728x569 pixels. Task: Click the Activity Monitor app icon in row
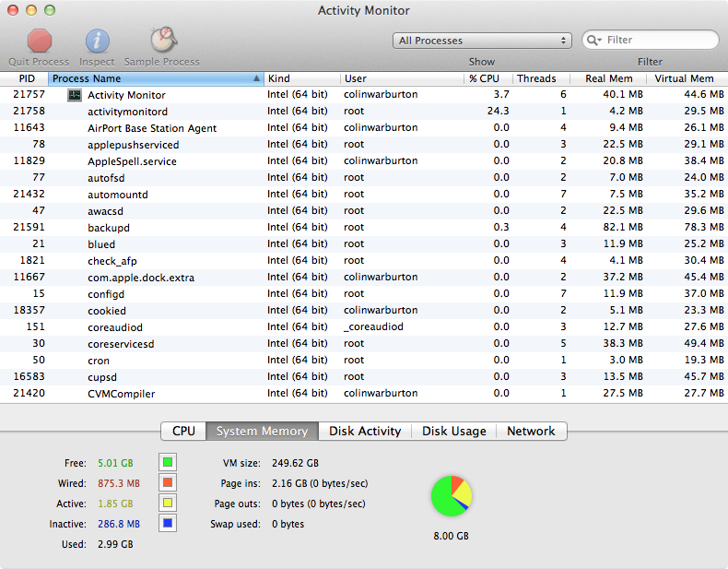click(x=75, y=95)
